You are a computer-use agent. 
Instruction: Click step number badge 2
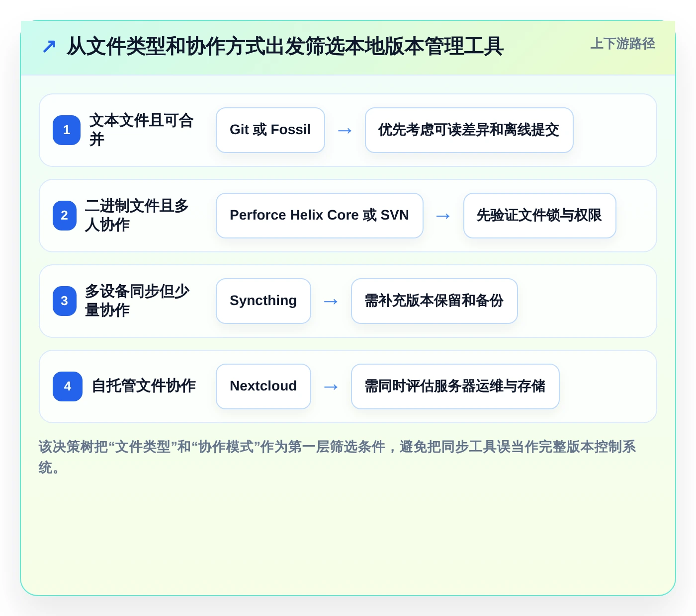[65, 216]
